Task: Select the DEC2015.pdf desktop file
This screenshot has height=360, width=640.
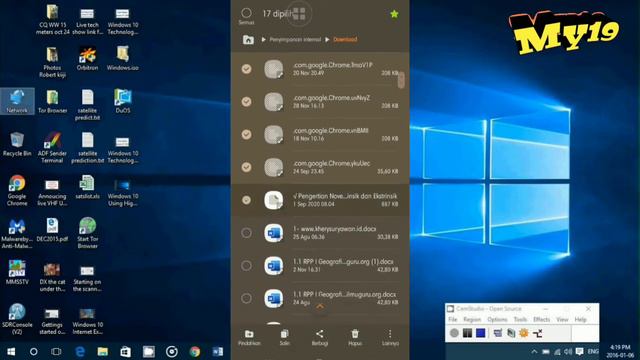Action: 52,230
